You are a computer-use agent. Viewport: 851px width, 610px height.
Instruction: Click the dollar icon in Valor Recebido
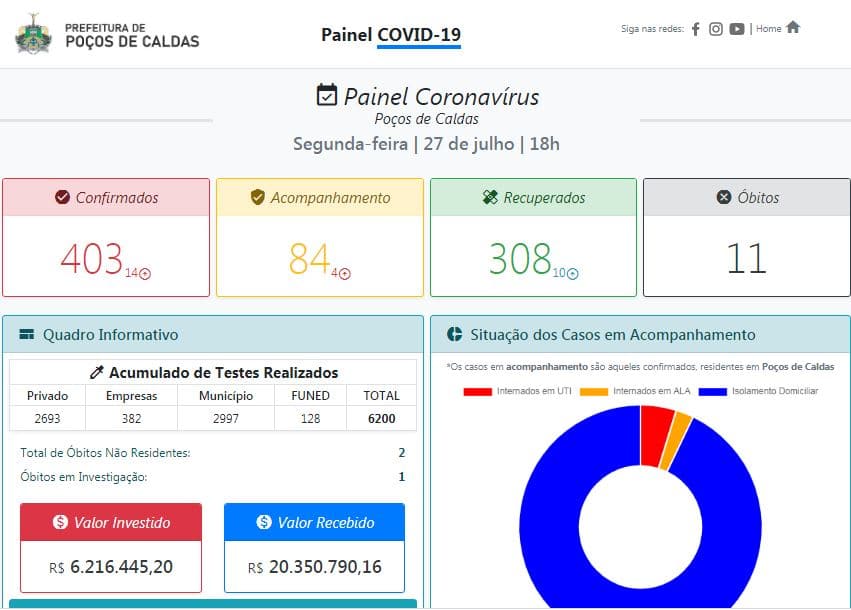[264, 522]
